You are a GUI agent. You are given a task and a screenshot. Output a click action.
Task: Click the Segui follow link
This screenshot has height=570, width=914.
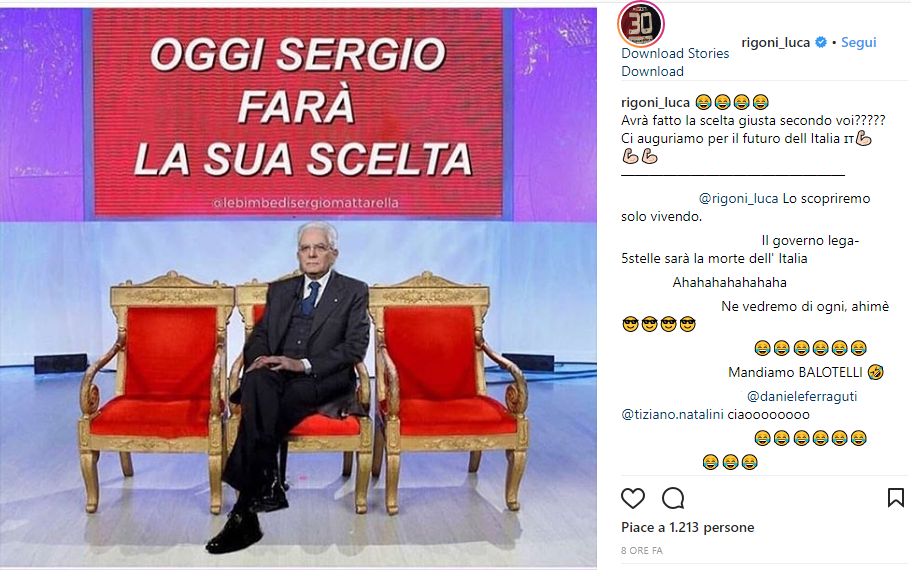(x=858, y=42)
